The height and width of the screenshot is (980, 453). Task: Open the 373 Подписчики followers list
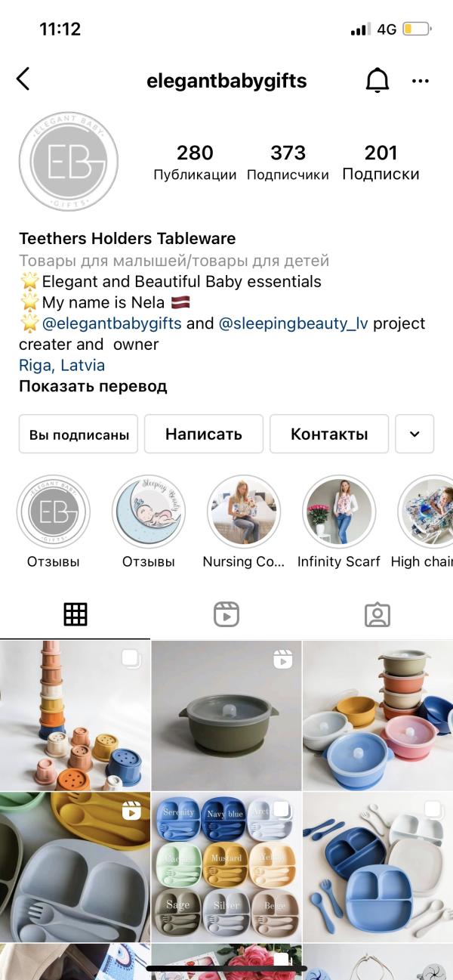pos(288,163)
